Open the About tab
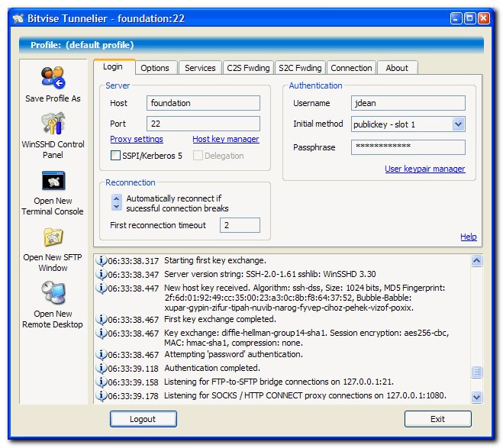This screenshot has height=448, width=503. [x=397, y=68]
